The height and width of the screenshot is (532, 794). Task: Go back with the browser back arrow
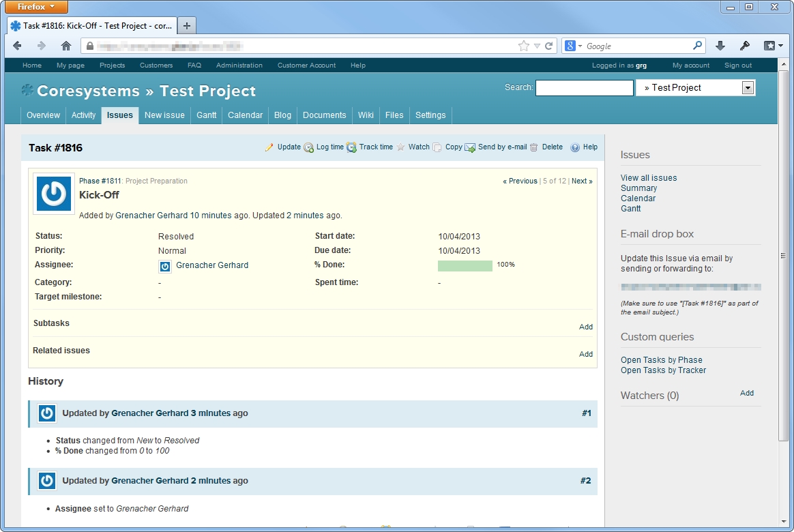[x=17, y=46]
